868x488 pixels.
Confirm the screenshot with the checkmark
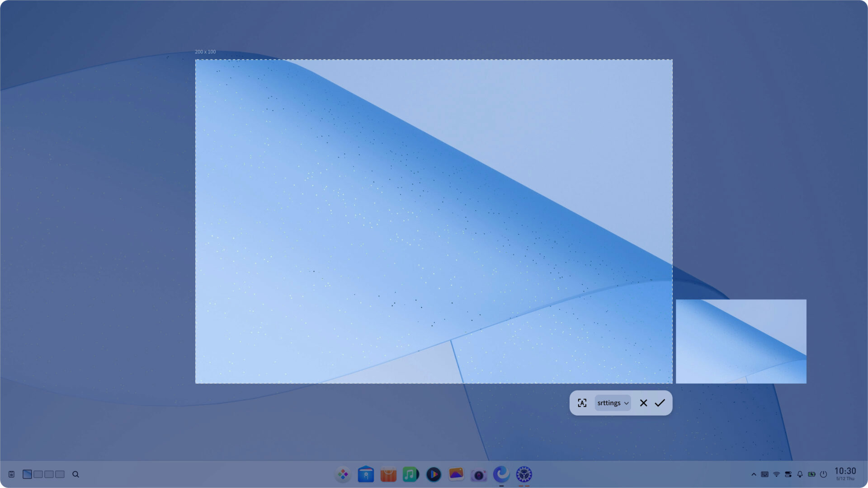tap(660, 403)
